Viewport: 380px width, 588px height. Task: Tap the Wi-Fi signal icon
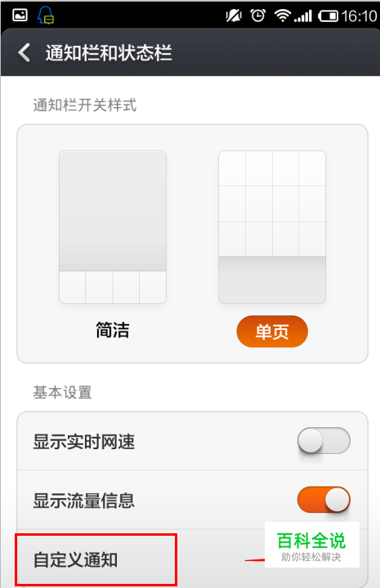pos(282,16)
